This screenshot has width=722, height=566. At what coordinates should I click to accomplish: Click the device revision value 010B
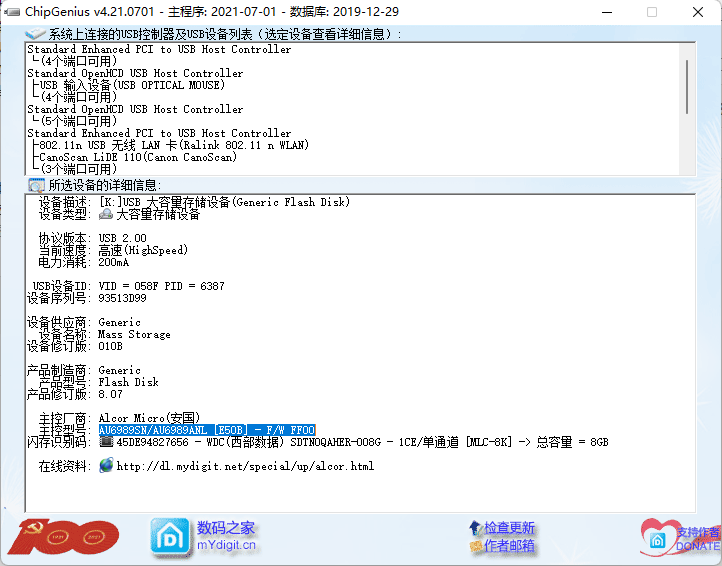click(111, 346)
